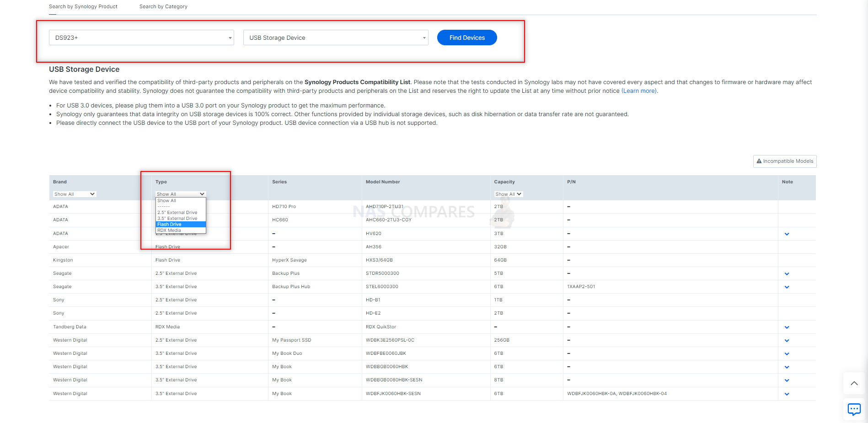Select model AHD710P-2TU31 cell
The width and height of the screenshot is (868, 423).
point(385,207)
